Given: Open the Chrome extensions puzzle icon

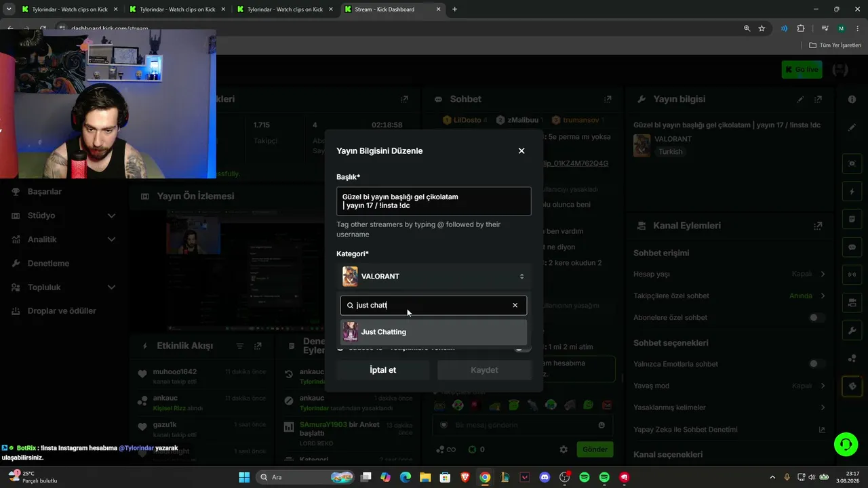Looking at the screenshot, I should tap(801, 28).
